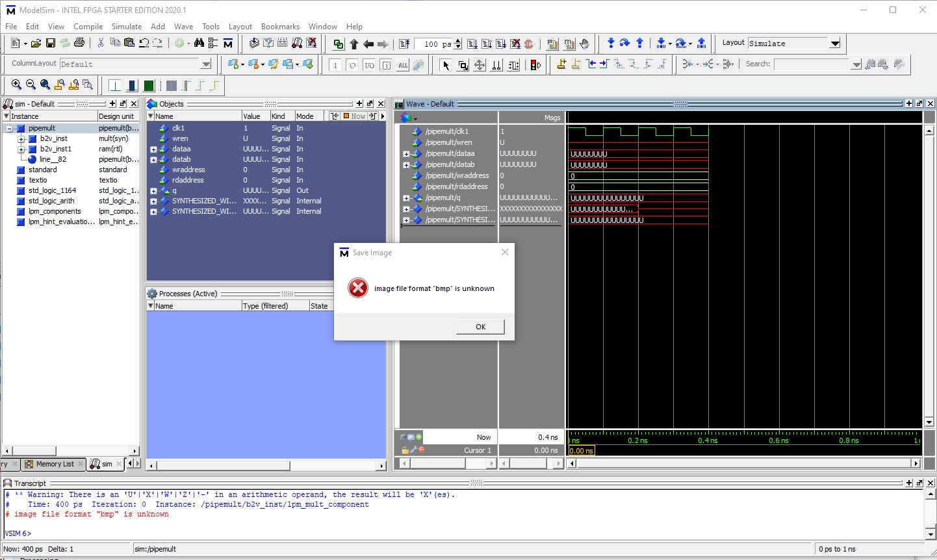Close the Save Image error dialog
This screenshot has height=560, width=937.
[x=505, y=252]
